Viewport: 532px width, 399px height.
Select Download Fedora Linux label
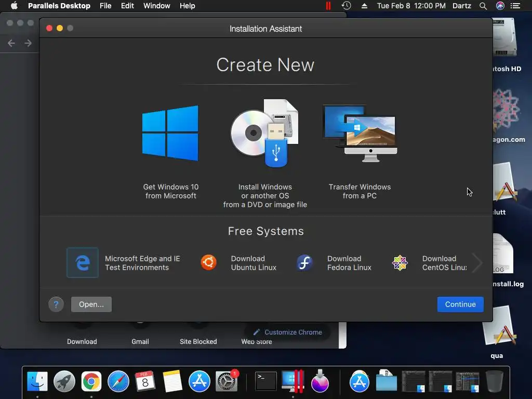tap(349, 263)
